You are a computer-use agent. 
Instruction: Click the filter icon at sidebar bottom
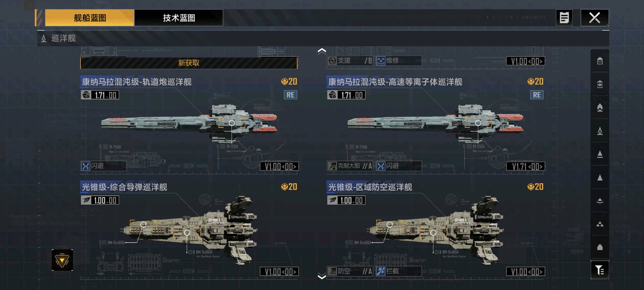coord(600,270)
